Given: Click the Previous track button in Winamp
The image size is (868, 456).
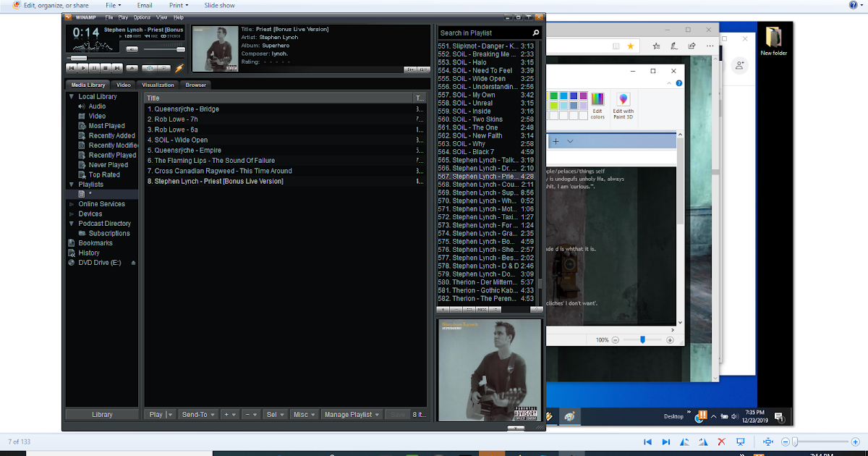Looking at the screenshot, I should click(72, 68).
